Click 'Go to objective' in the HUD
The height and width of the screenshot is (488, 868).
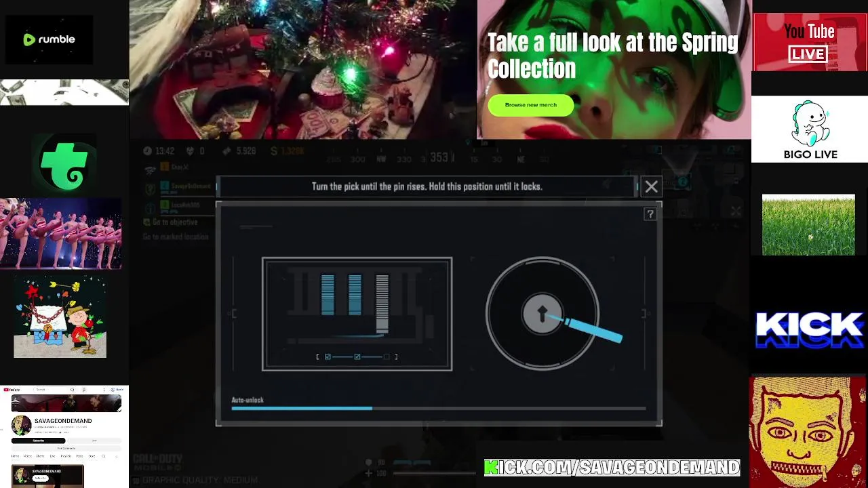click(x=175, y=222)
